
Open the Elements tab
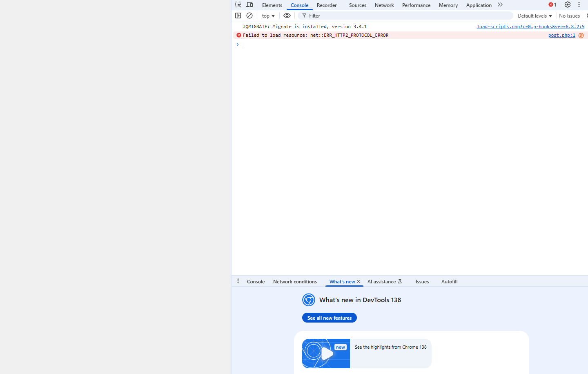click(x=272, y=5)
